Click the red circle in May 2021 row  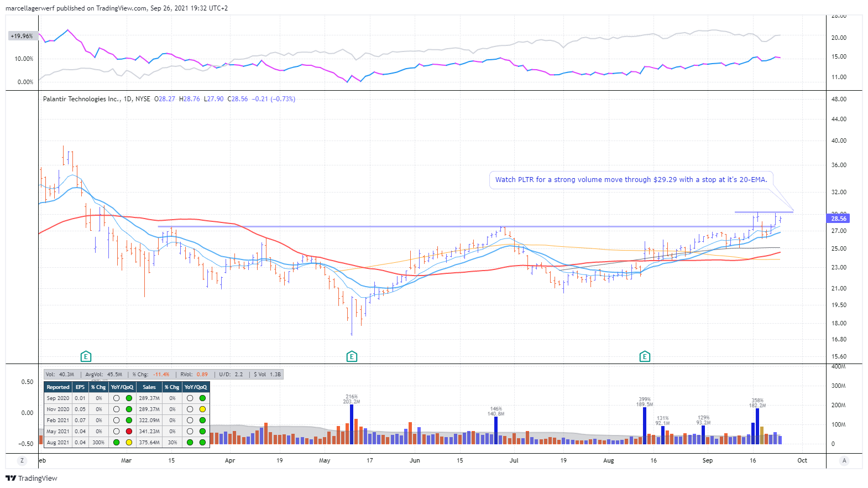point(129,432)
